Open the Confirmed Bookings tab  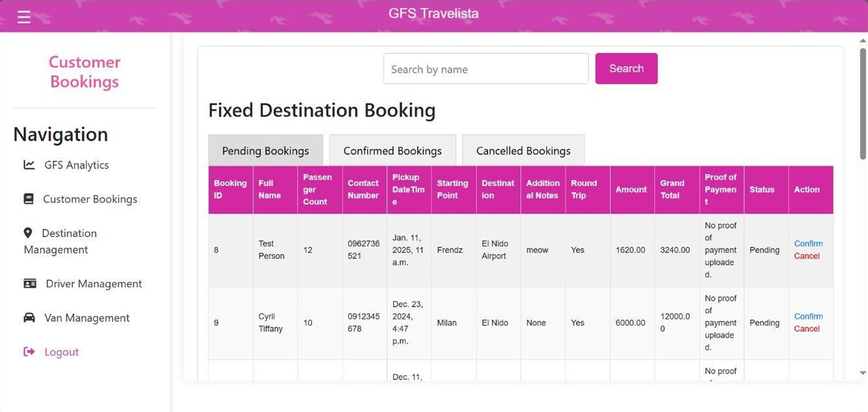coord(392,151)
